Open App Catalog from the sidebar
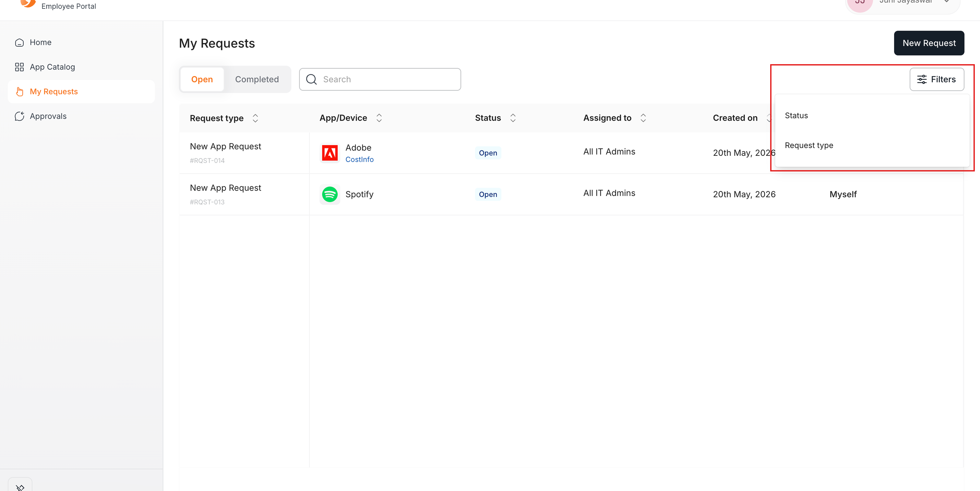This screenshot has width=980, height=491. point(81,67)
